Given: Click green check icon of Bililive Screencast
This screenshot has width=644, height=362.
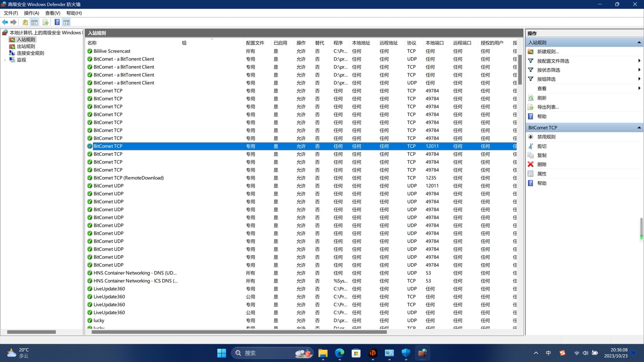Looking at the screenshot, I should 90,51.
